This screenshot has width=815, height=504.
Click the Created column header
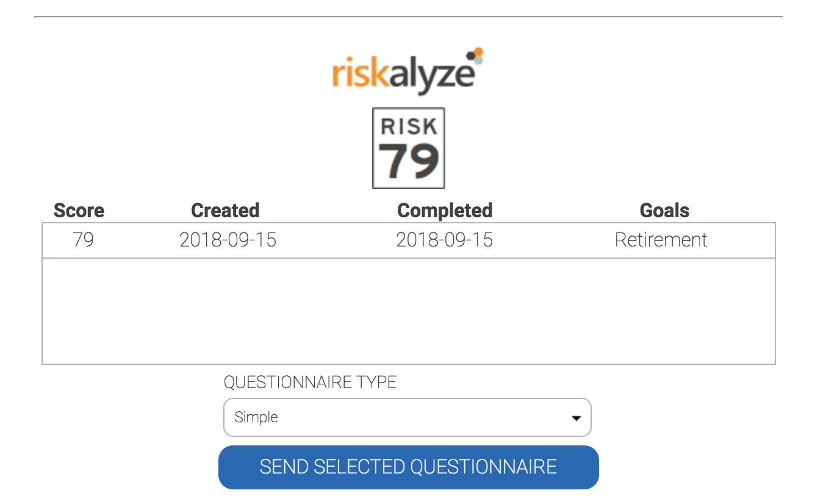225,211
